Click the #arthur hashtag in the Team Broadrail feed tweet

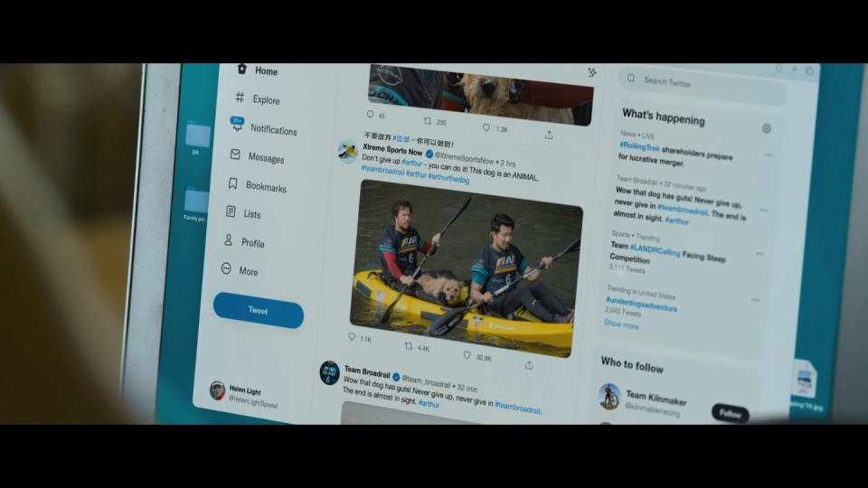coord(429,403)
